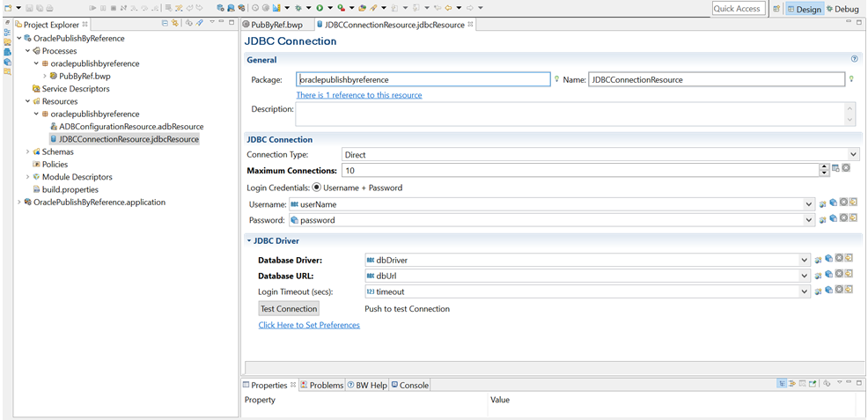Click the Run (green play) toolbar icon
The image size is (868, 420).
(319, 8)
